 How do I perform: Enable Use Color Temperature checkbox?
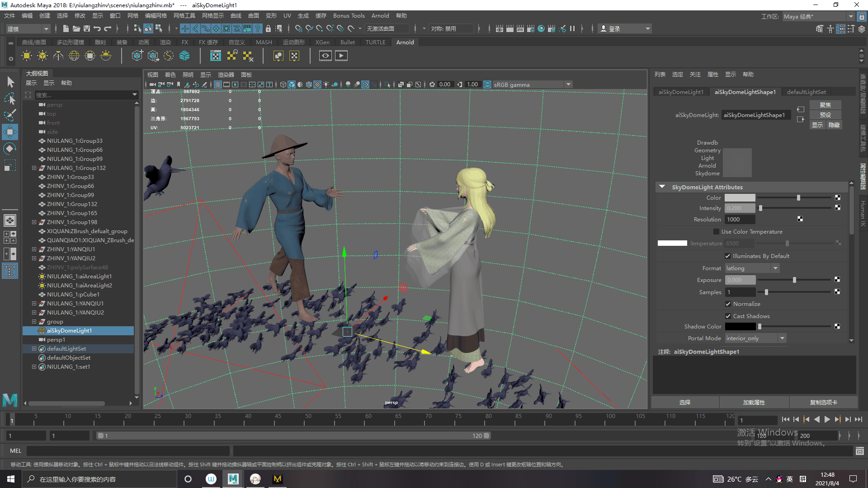(716, 232)
